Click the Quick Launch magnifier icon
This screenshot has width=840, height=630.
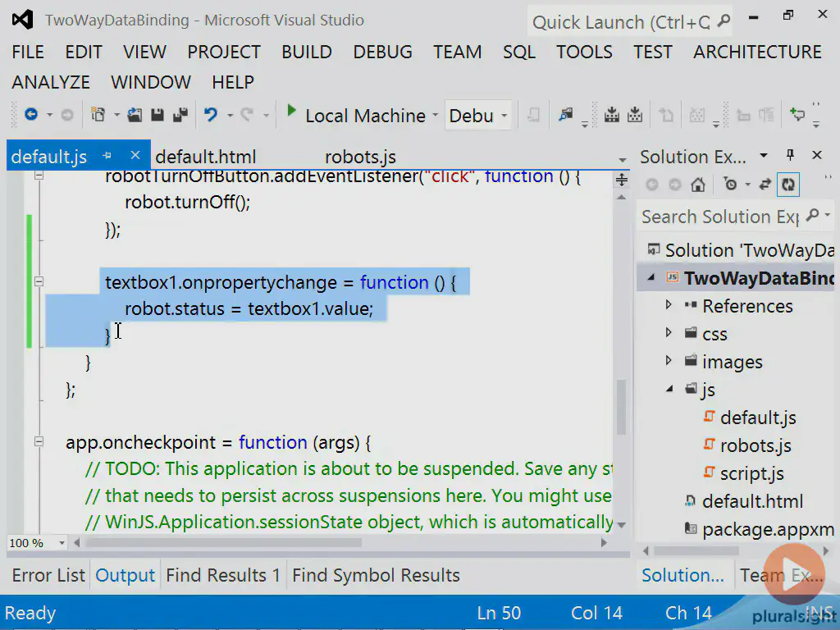pos(724,21)
